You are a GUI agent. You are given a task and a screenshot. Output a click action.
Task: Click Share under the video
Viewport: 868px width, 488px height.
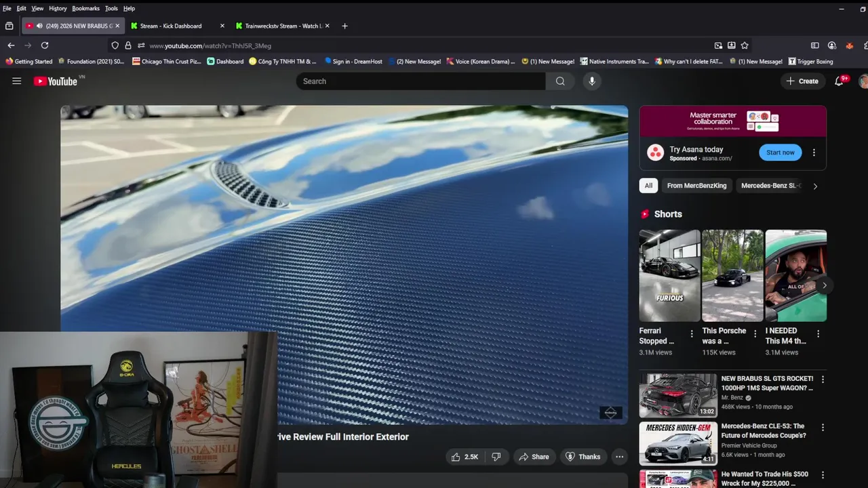click(x=533, y=457)
